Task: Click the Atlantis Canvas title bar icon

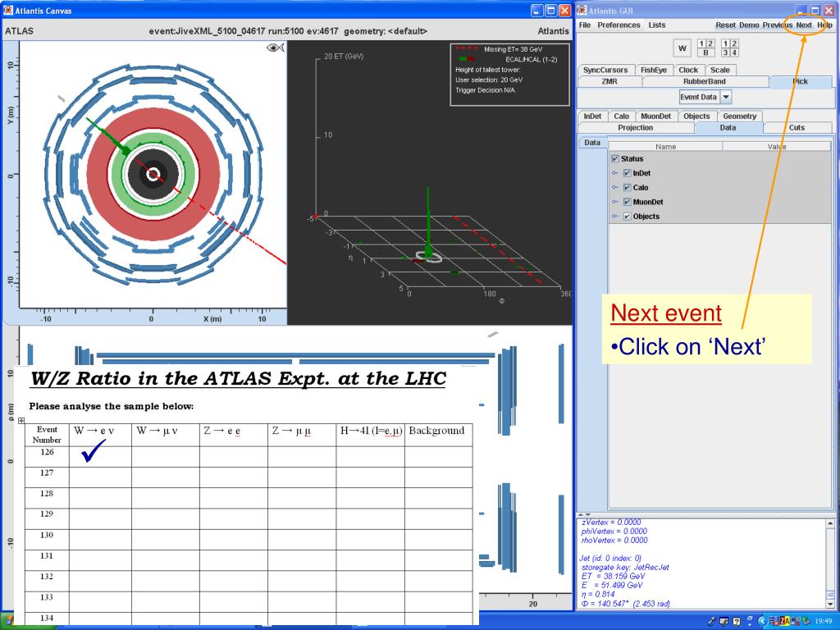Action: click(7, 10)
